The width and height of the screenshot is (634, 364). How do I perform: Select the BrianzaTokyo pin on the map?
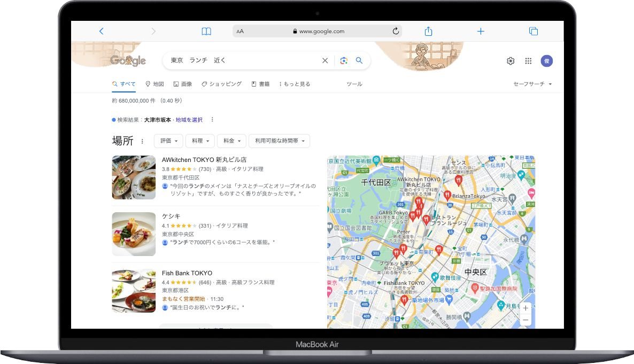pyautogui.click(x=447, y=195)
